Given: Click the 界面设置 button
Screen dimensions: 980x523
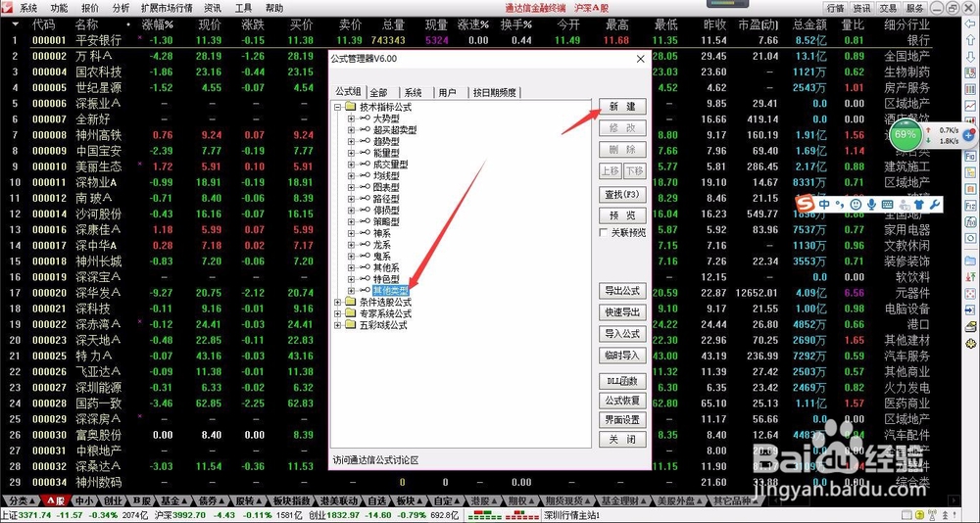Looking at the screenshot, I should pyautogui.click(x=622, y=419).
